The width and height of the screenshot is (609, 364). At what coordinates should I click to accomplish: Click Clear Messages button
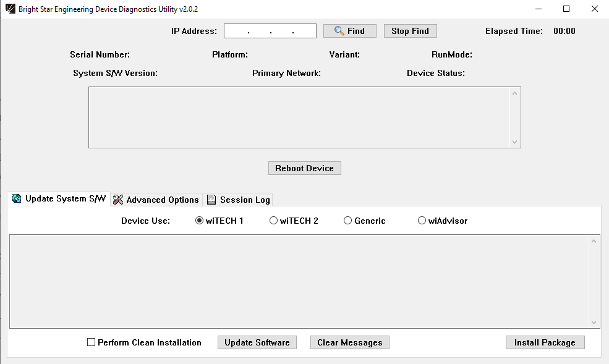point(349,342)
